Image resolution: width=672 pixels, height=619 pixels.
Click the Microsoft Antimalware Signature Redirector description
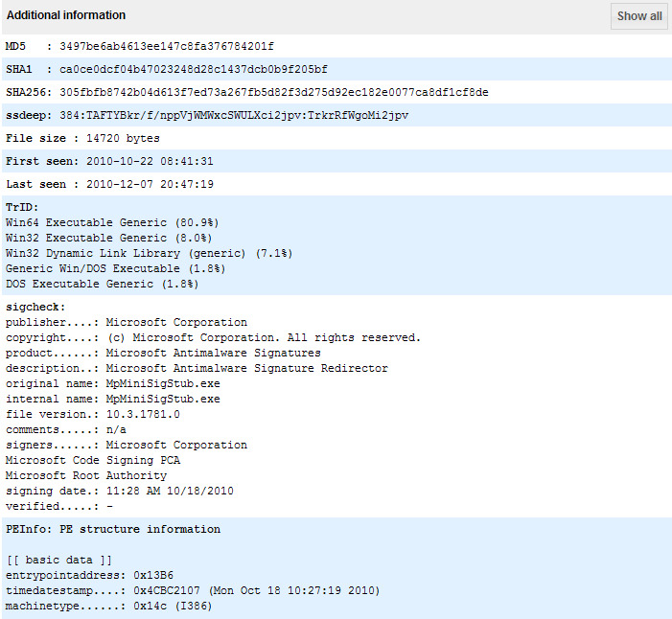click(x=246, y=368)
